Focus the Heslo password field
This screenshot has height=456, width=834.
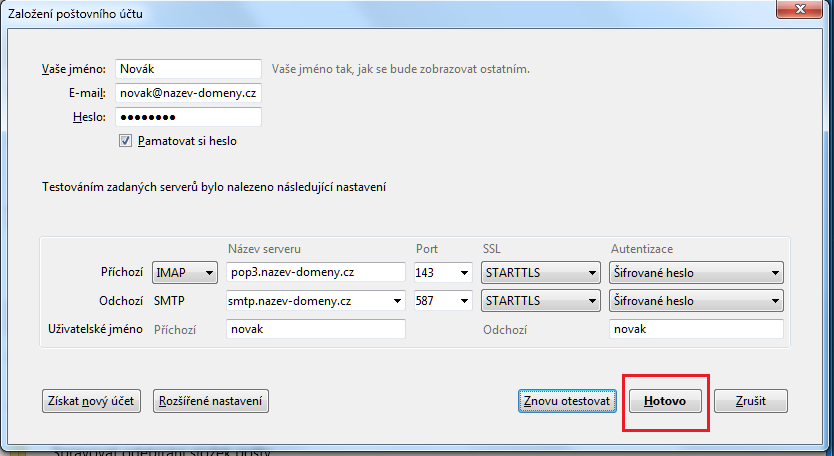(186, 117)
